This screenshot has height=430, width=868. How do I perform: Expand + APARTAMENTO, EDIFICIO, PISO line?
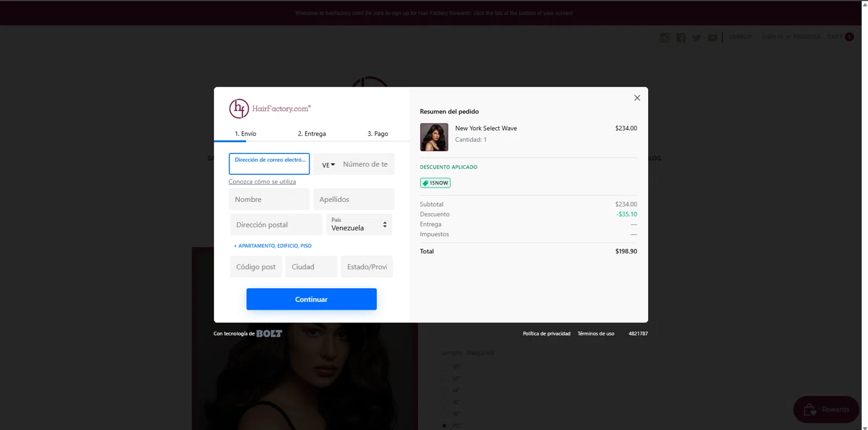273,246
